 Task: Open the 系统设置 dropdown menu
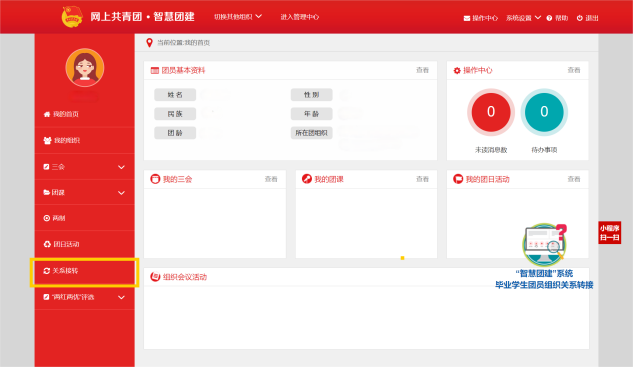click(x=523, y=18)
